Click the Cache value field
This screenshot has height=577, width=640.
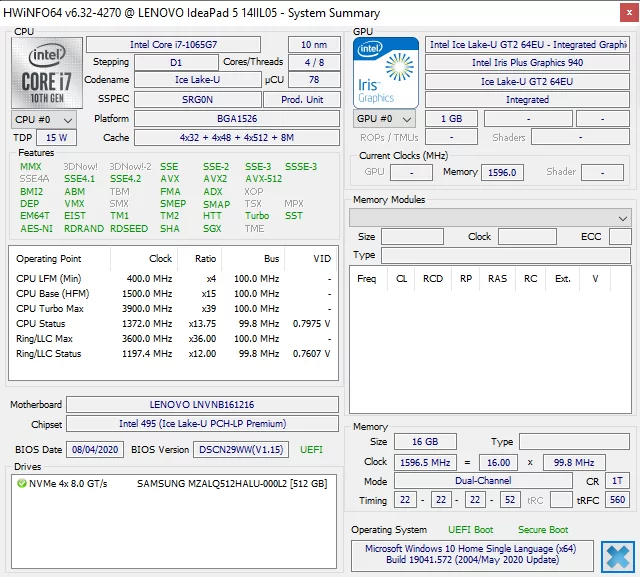pyautogui.click(x=237, y=138)
